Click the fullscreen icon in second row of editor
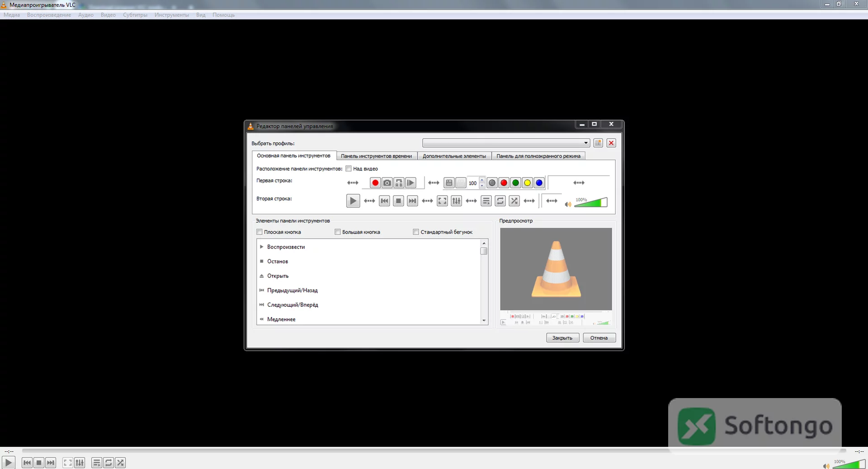The height and width of the screenshot is (469, 868). pos(442,201)
